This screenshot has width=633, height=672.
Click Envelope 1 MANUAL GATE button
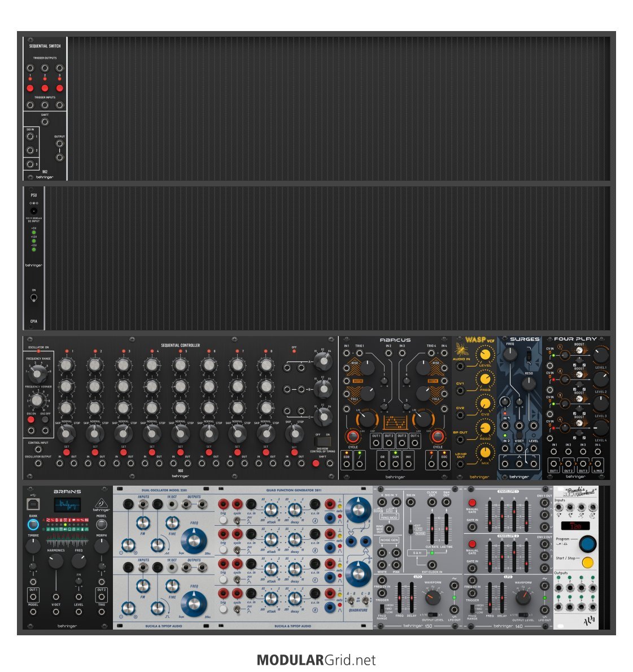point(472,502)
